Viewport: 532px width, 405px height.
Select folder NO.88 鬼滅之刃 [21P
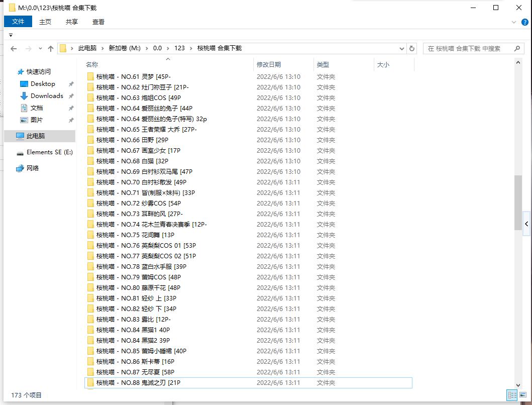pyautogui.click(x=248, y=382)
